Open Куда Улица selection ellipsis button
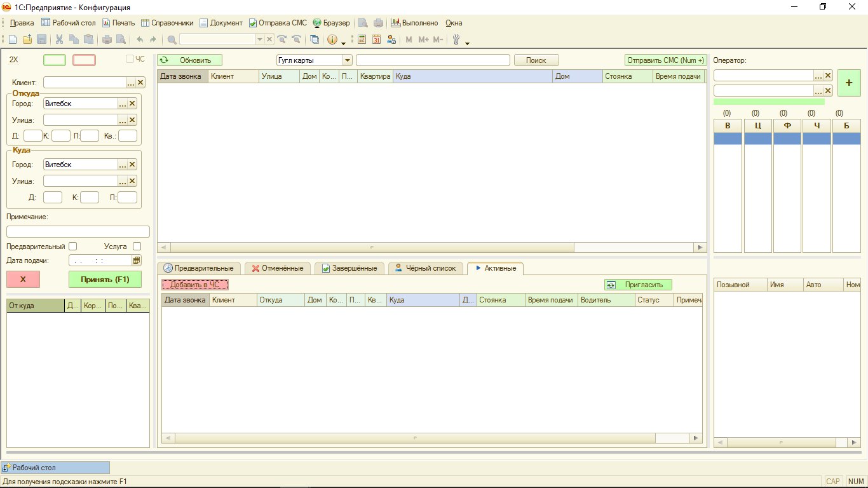This screenshot has width=868, height=488. click(x=123, y=181)
